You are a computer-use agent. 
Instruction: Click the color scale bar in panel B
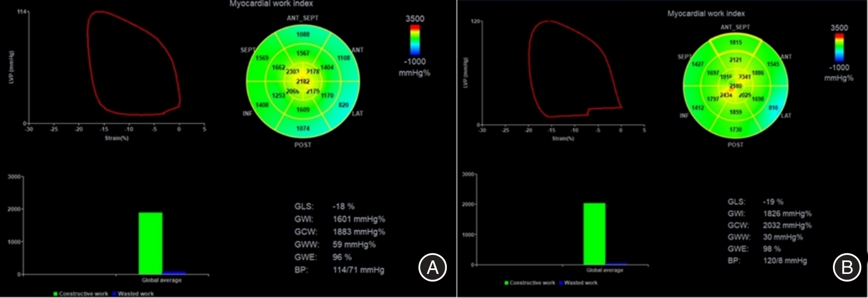pos(838,47)
